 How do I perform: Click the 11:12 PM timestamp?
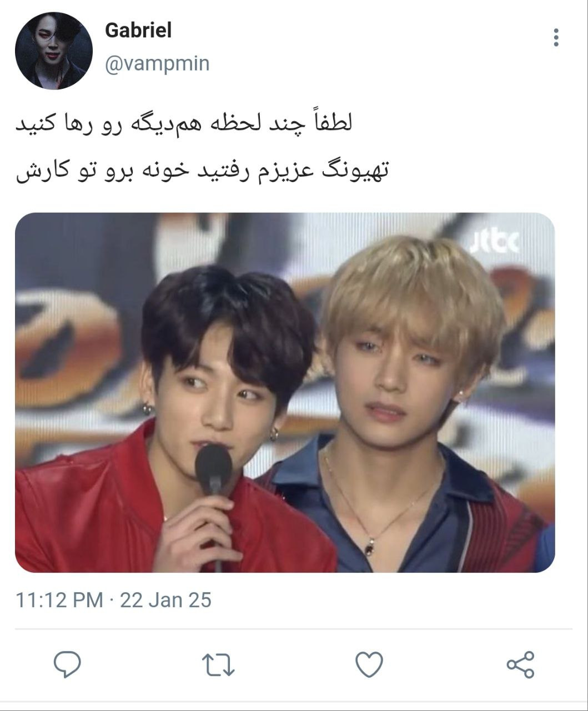click(x=59, y=600)
